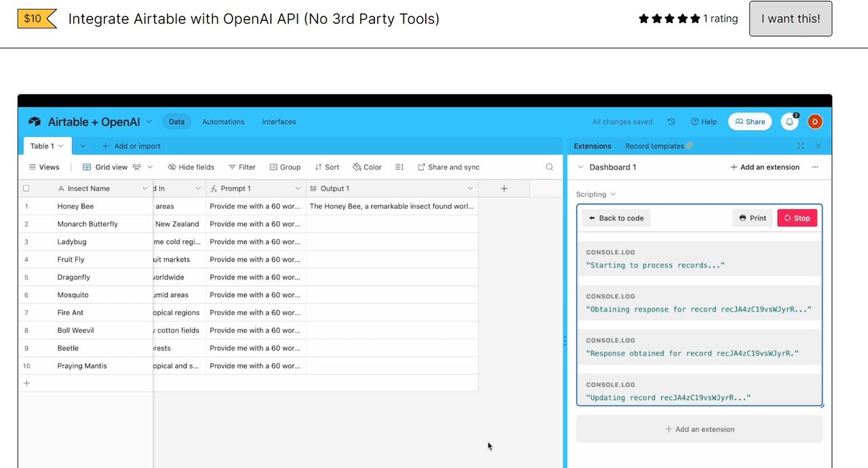Image resolution: width=868 pixels, height=468 pixels.
Task: Click the $10 price tag
Action: (36, 19)
